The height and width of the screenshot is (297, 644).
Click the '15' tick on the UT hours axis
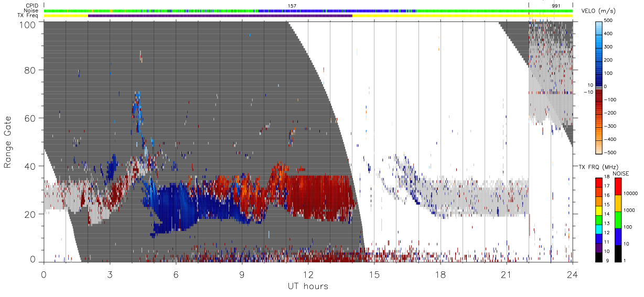click(x=374, y=274)
